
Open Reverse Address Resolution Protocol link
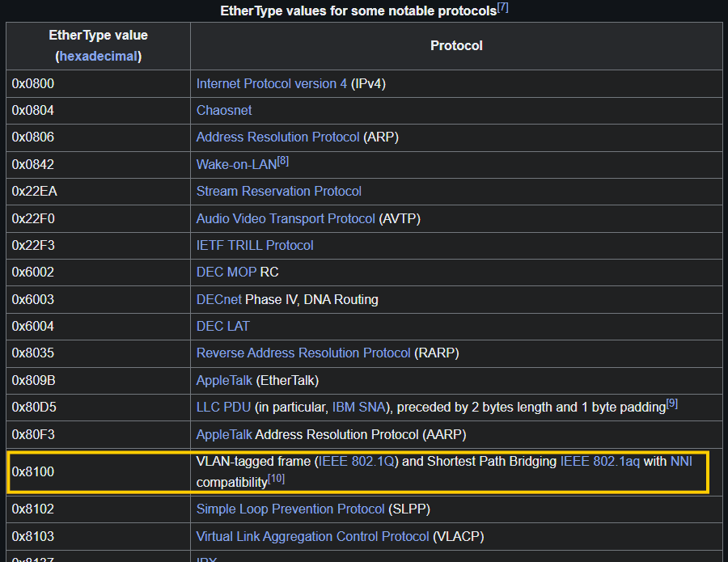[x=303, y=353]
